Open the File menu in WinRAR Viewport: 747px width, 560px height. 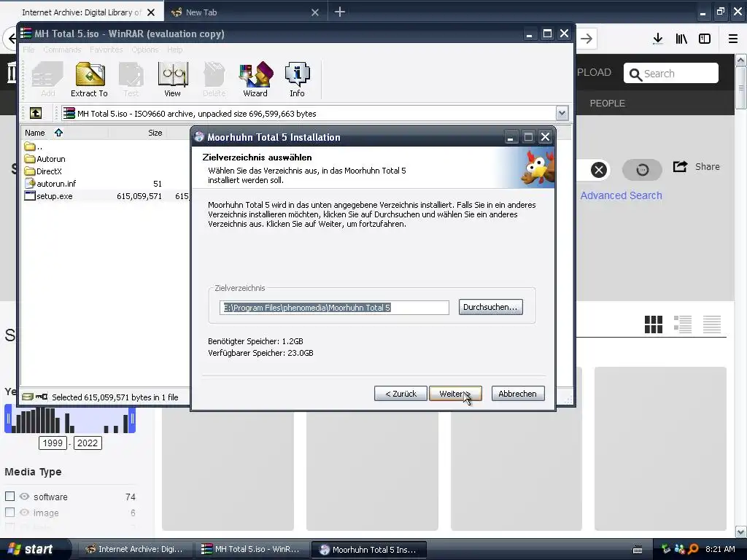[28, 50]
